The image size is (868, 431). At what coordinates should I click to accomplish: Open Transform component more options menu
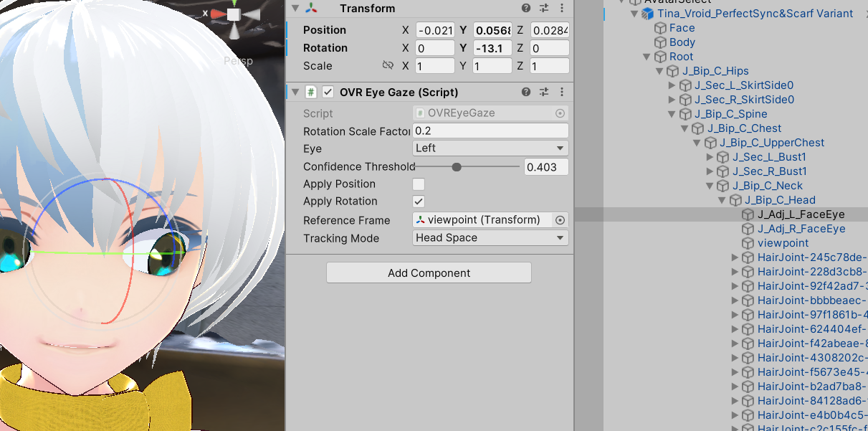click(x=561, y=9)
